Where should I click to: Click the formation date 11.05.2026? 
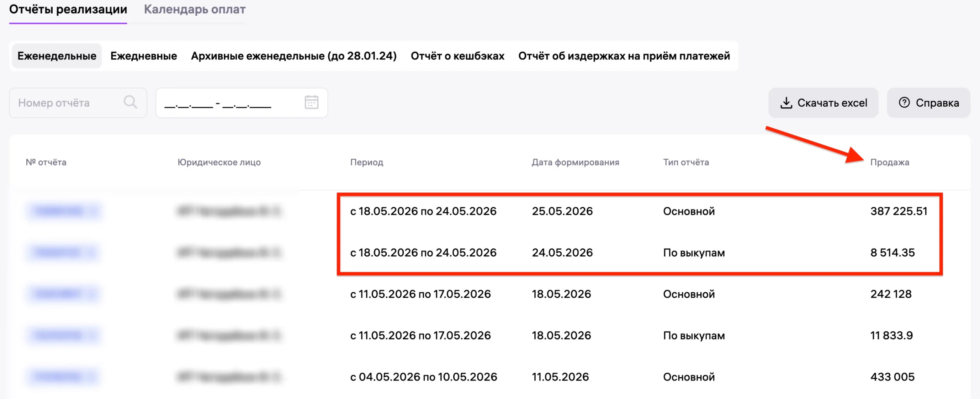[560, 377]
